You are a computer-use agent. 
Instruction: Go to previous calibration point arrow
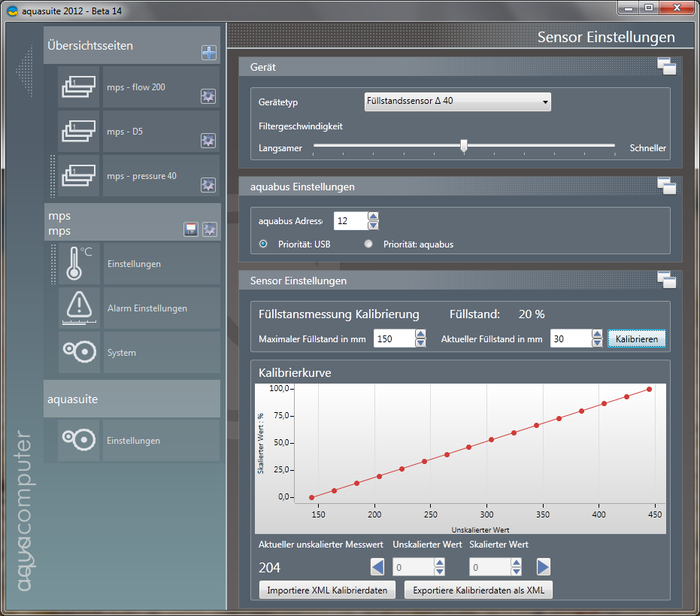377,567
